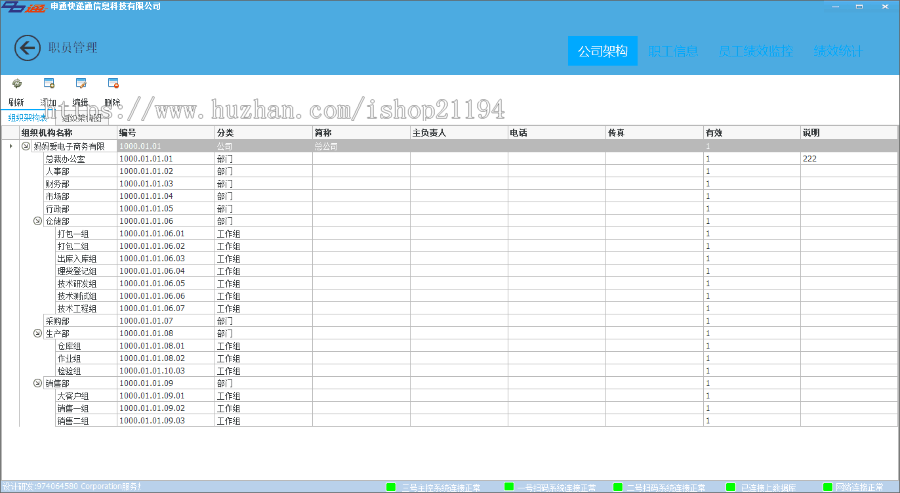Screen dimensions: 900x493
Task: Switch to the 绩效统计 tab
Action: (838, 51)
